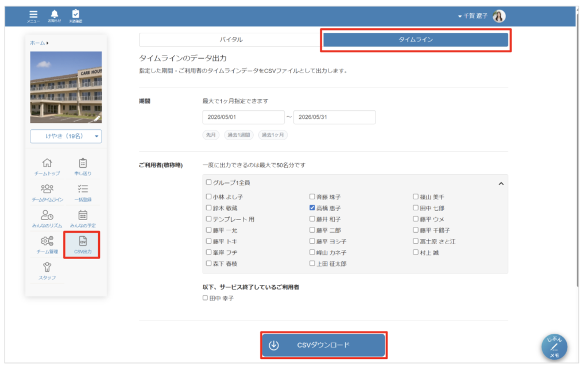The width and height of the screenshot is (588, 370).
Task: Open the 千賀 遼子 user dropdown
Action: [x=473, y=16]
